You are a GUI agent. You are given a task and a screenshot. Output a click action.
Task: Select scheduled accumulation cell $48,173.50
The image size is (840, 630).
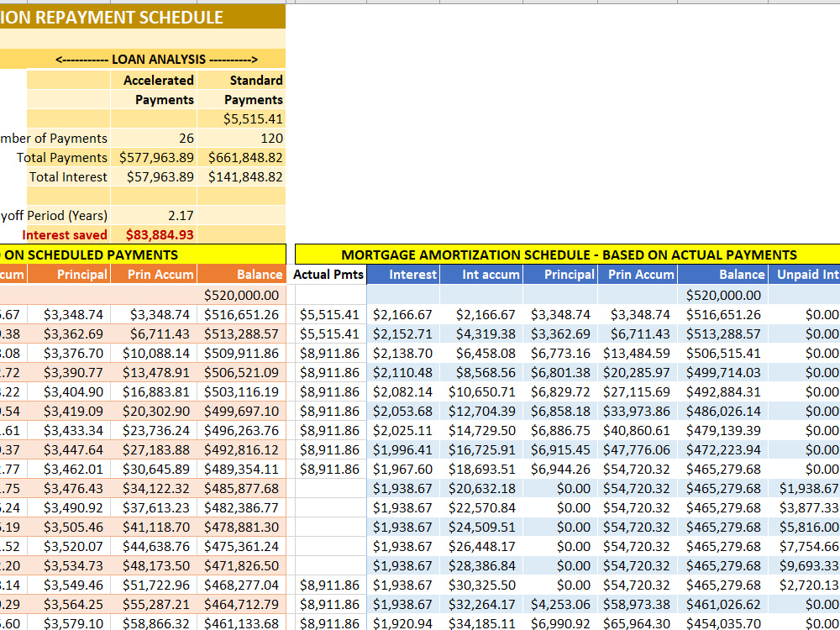(155, 565)
